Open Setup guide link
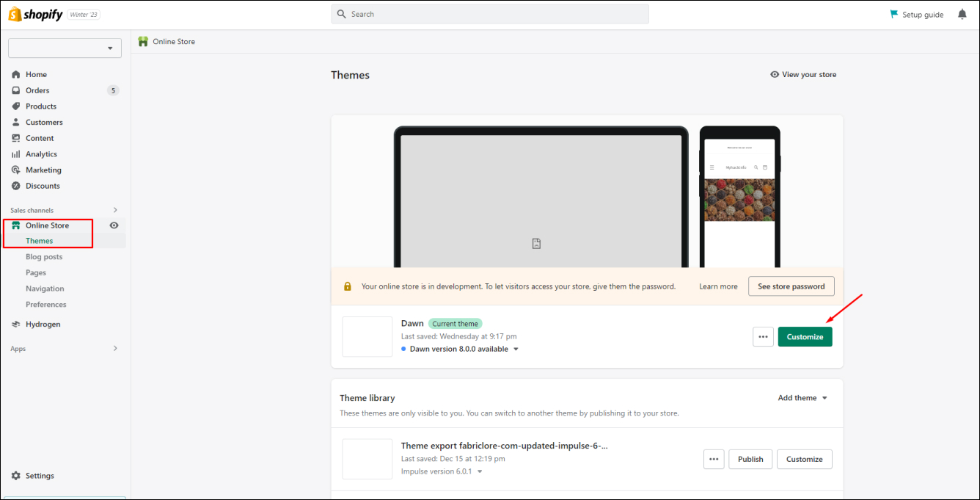The image size is (980, 500). click(x=923, y=15)
